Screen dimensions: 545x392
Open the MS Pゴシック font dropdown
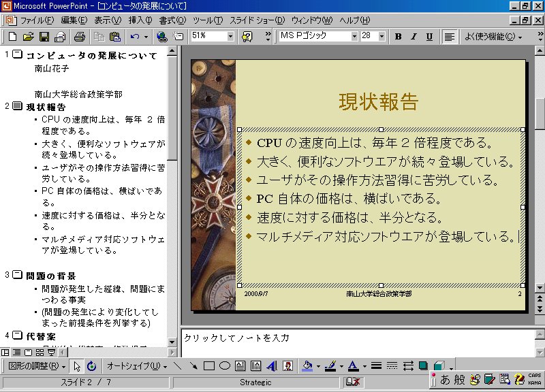[x=354, y=37]
